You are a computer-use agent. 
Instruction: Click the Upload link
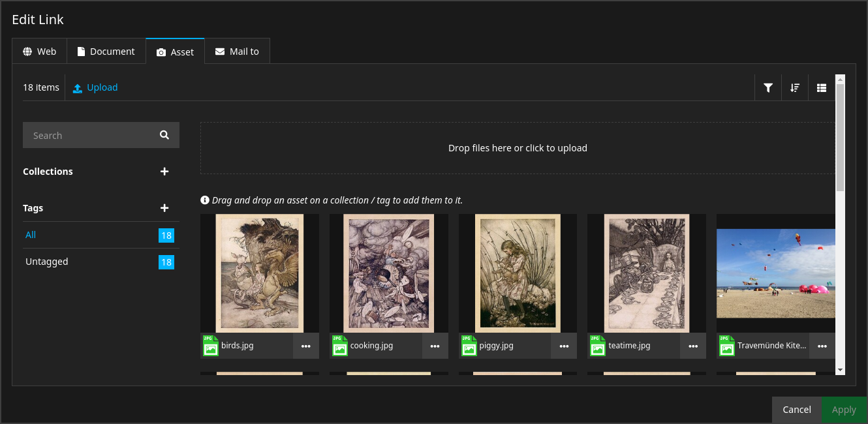(95, 87)
